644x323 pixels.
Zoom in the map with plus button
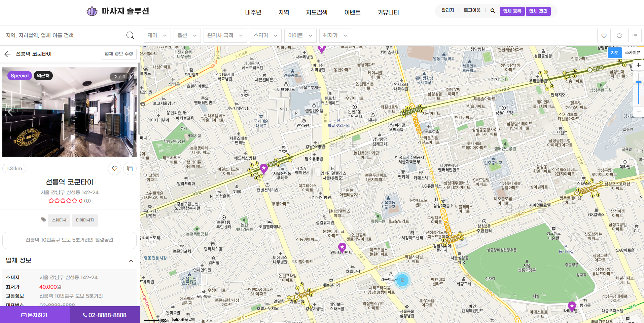(x=638, y=66)
